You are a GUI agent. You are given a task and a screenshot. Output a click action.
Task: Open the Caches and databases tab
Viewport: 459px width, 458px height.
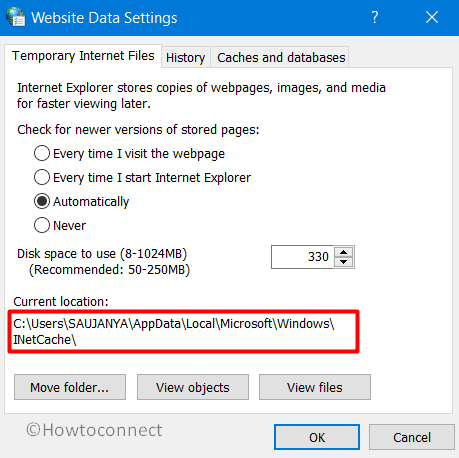[x=281, y=57]
